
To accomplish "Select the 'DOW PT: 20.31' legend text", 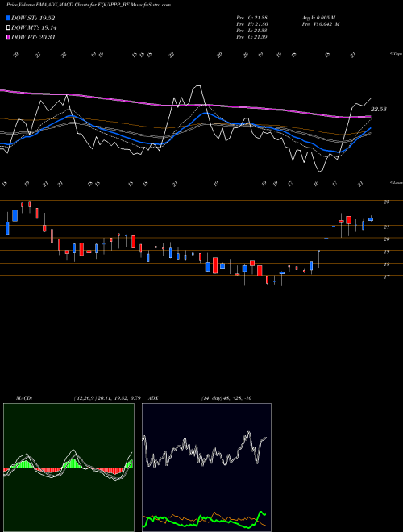I will click(33, 37).
